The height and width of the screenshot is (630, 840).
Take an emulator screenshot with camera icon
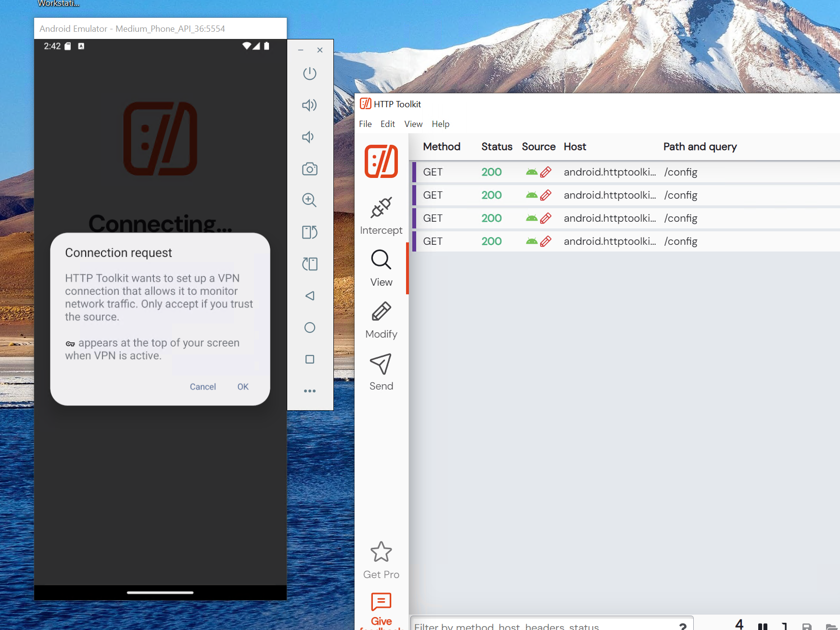(310, 169)
